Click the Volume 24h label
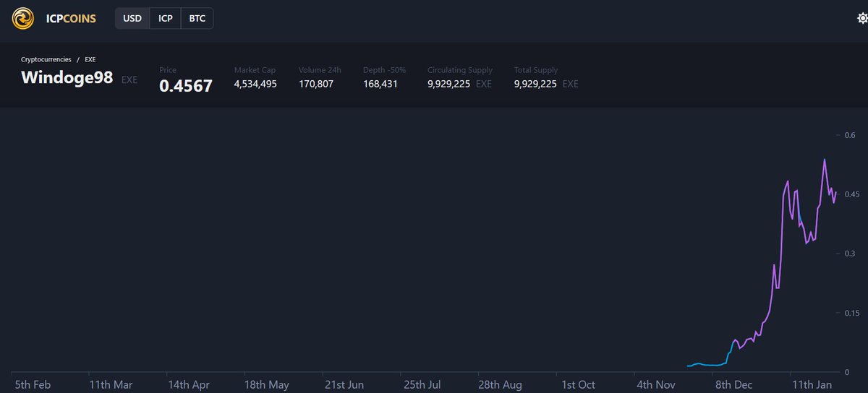This screenshot has height=393, width=868. point(320,70)
